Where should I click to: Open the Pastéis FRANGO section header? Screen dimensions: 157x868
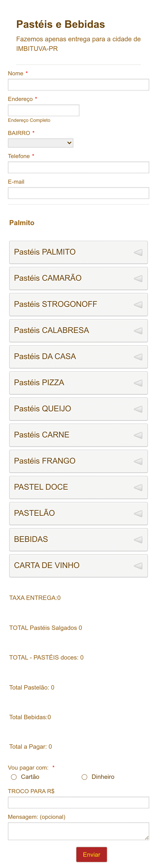click(x=78, y=461)
